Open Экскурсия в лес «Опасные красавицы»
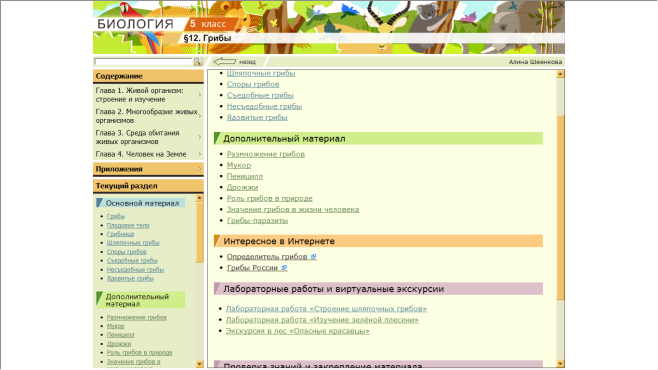Image resolution: width=658 pixels, height=370 pixels. 298,331
